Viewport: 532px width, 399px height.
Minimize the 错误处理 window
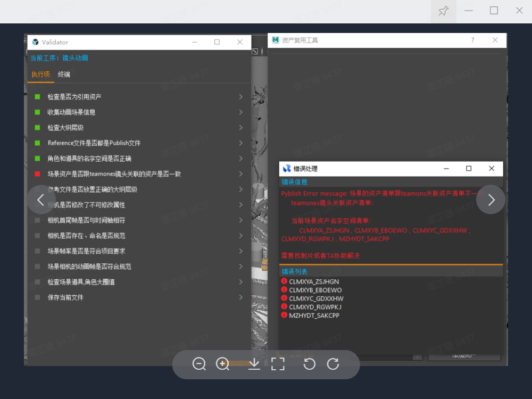point(446,168)
